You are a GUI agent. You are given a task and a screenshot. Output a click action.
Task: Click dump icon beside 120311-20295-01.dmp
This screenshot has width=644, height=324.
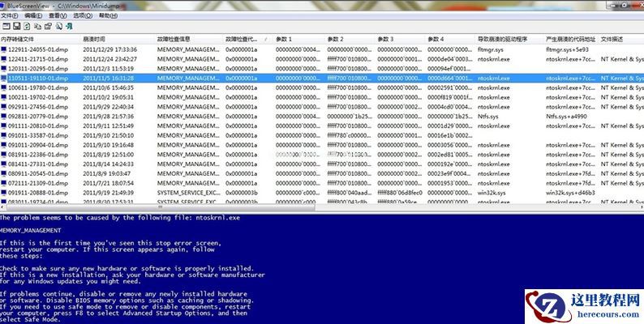pos(4,69)
